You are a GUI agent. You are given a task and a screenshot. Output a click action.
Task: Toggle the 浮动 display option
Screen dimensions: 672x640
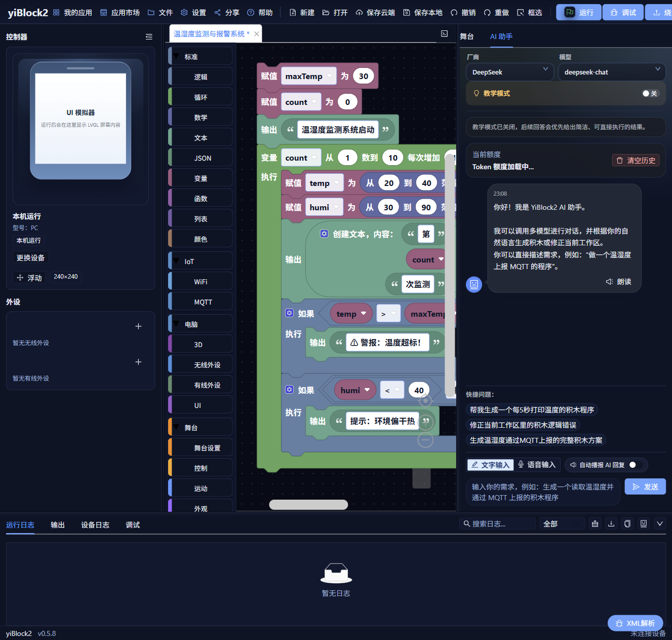coord(29,278)
